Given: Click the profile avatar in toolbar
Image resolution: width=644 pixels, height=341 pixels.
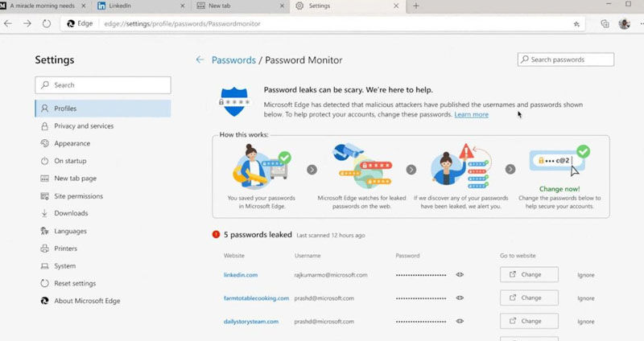Looking at the screenshot, I should click(x=624, y=24).
